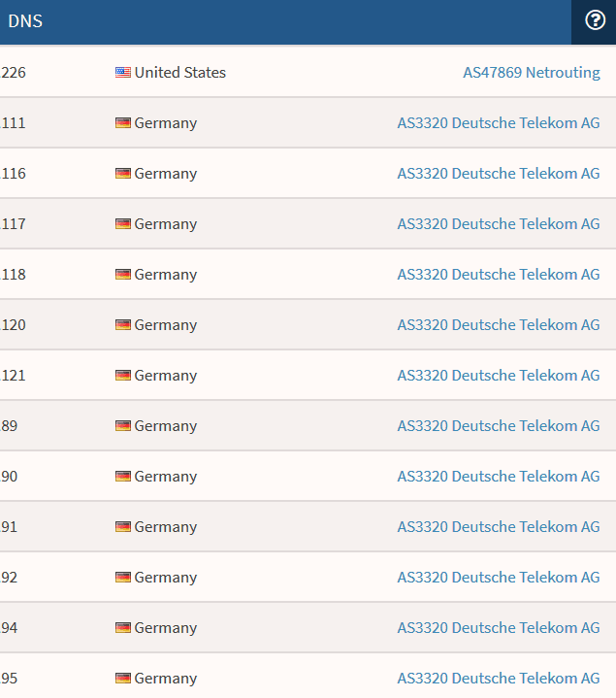
Task: Click the German flag in the .111 row
Action: [x=123, y=123]
